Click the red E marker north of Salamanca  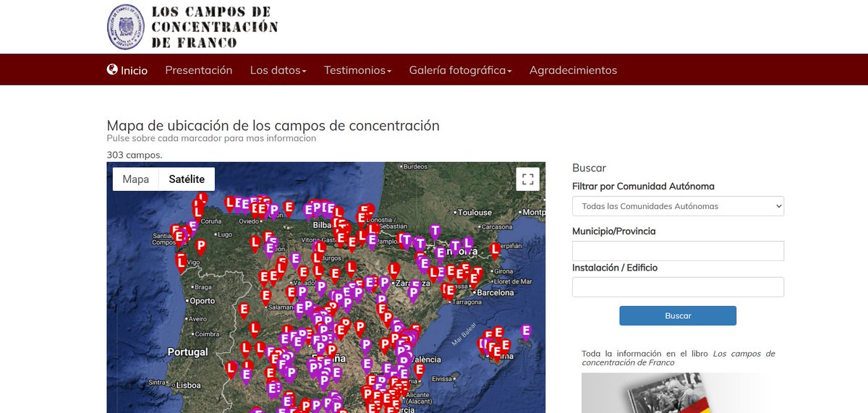[265, 296]
